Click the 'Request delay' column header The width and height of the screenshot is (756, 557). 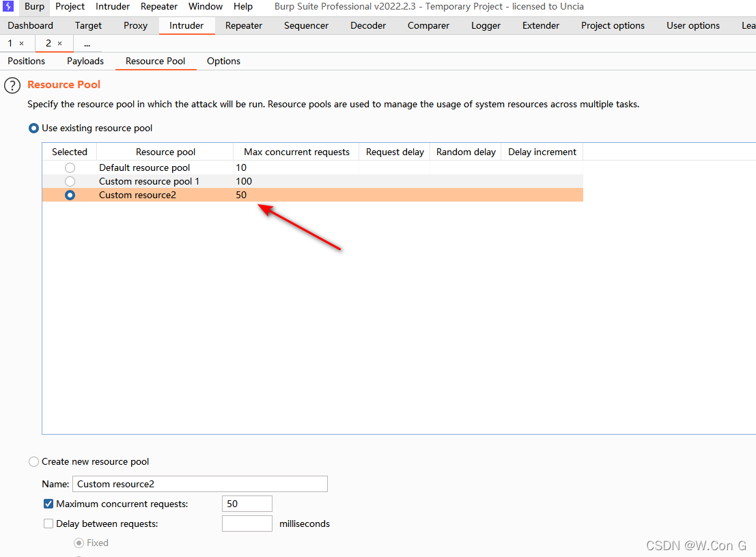[x=395, y=152]
